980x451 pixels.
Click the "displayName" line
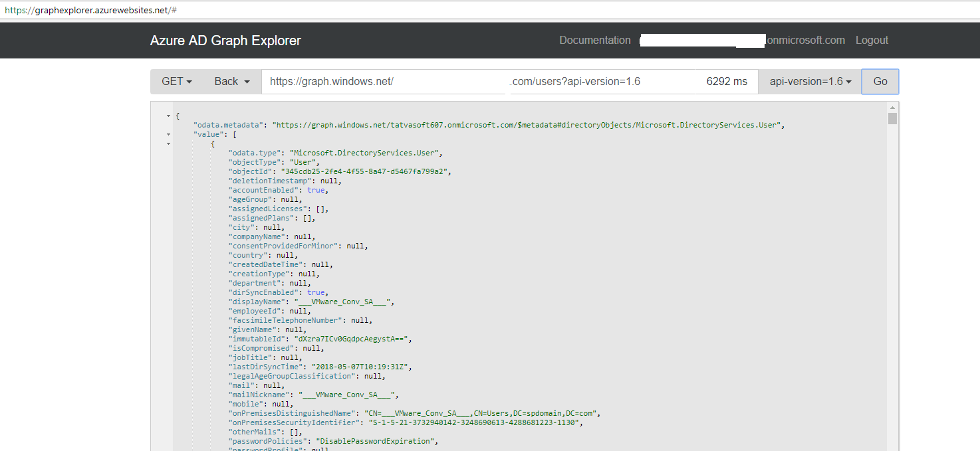[x=311, y=302]
